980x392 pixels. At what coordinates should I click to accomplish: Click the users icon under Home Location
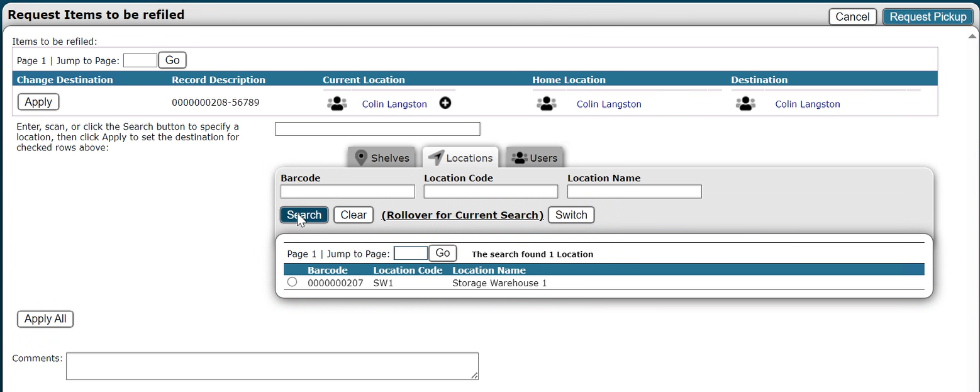(x=546, y=104)
